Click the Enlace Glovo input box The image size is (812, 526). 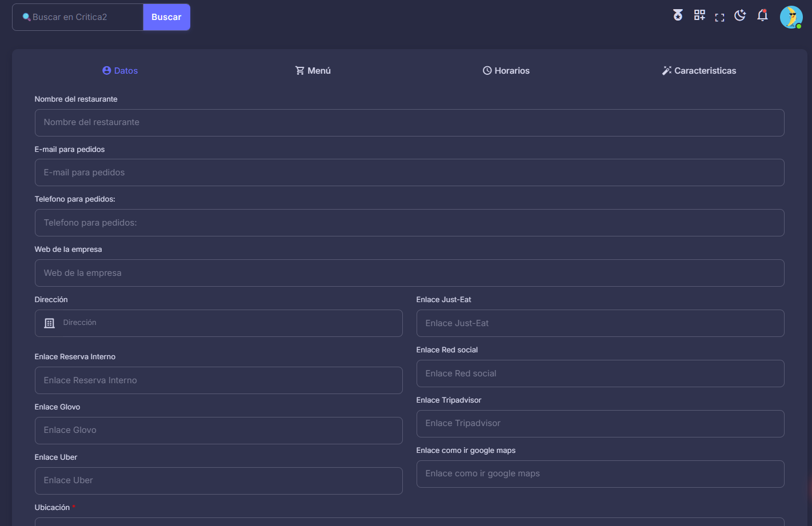218,431
